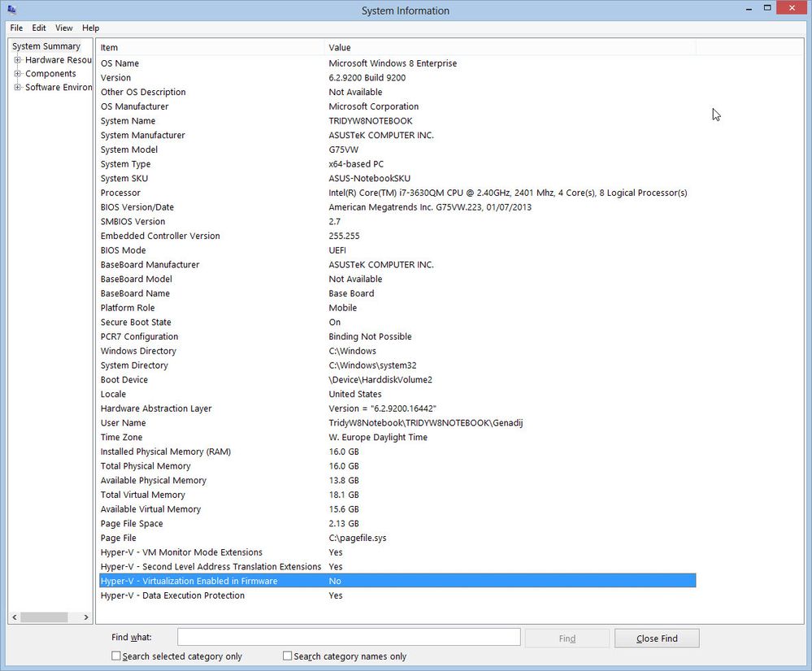Screen dimensions: 812x671
Task: Select the Processor row
Action: pos(397,193)
